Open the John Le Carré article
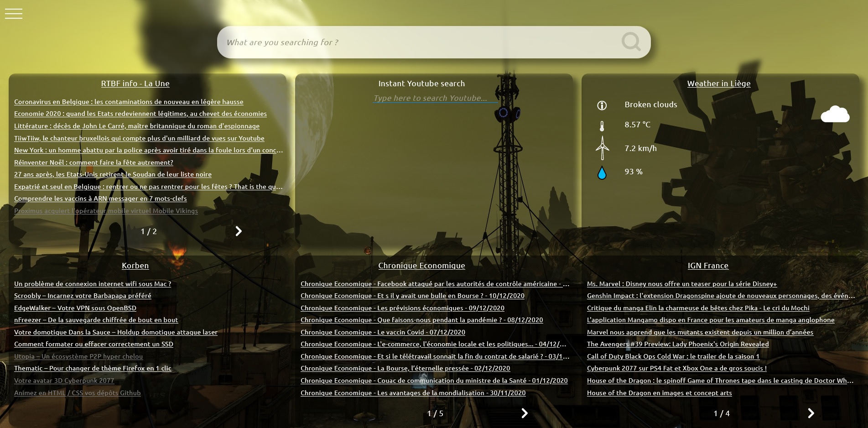 click(137, 126)
